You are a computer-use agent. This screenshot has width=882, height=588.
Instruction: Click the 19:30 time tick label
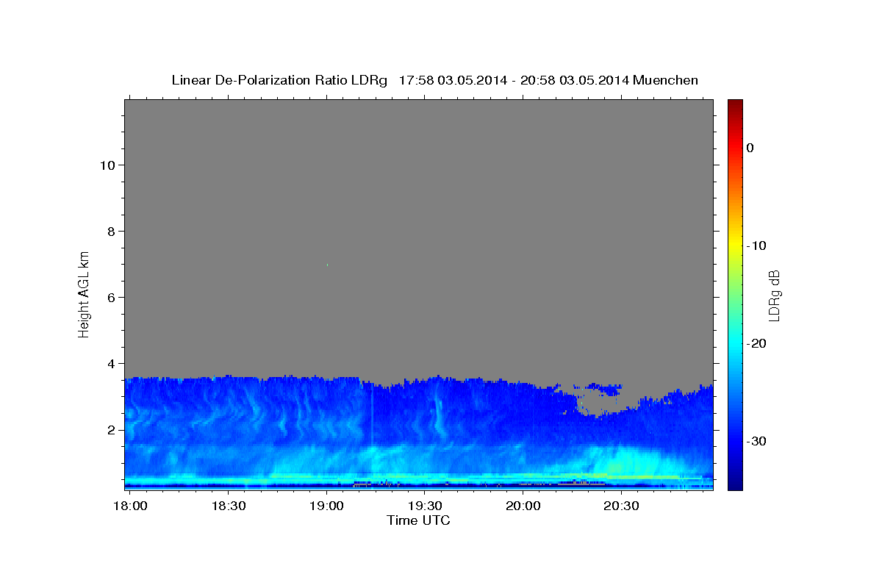pos(425,506)
